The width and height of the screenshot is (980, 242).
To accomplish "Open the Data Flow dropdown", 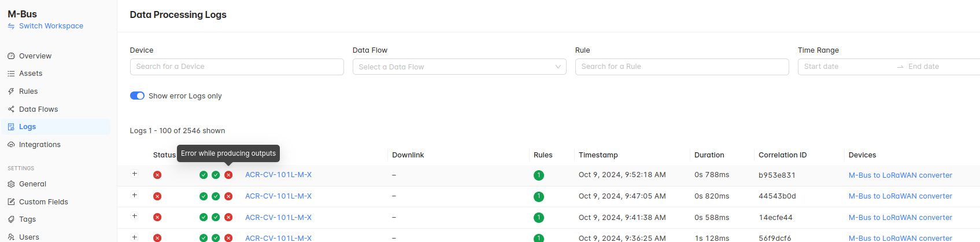I will (x=459, y=67).
